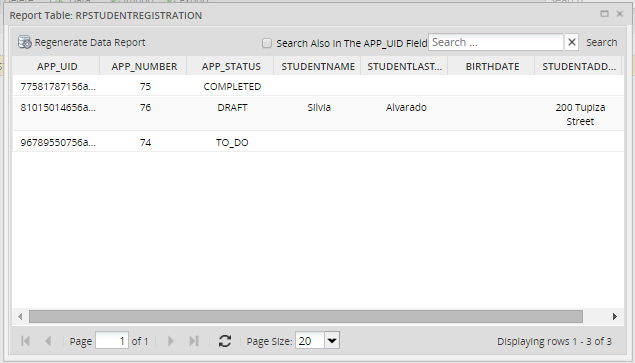Go to first page arrow icon
The image size is (635, 363).
[25, 341]
